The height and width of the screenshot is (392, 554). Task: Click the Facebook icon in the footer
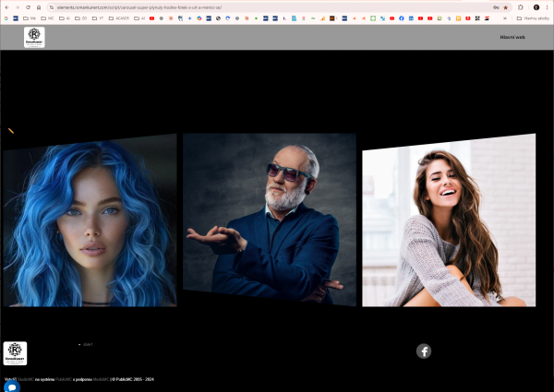pos(423,350)
